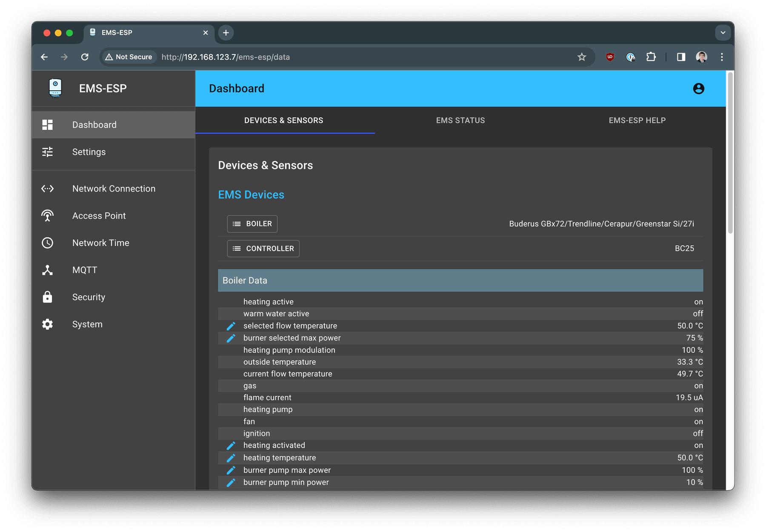Edit burner pump min power value
This screenshot has height=532, width=766.
(231, 482)
